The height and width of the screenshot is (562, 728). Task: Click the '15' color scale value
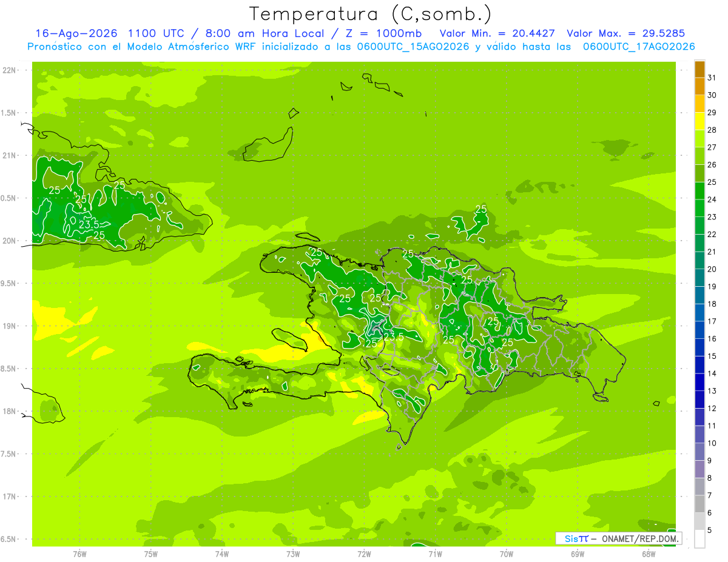[x=712, y=356]
